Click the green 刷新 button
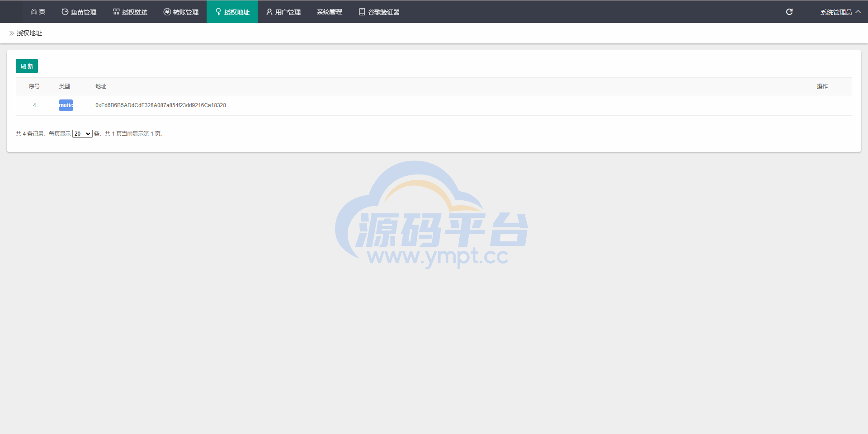 click(x=27, y=66)
